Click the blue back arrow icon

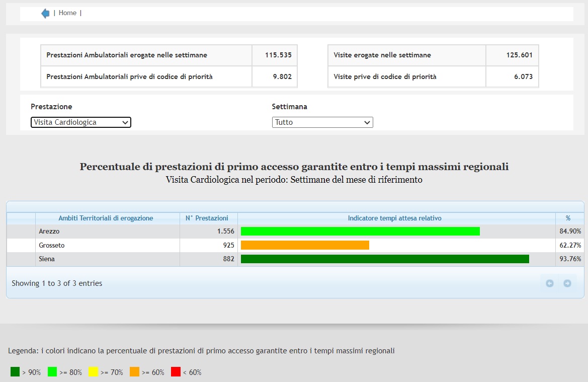pos(45,14)
